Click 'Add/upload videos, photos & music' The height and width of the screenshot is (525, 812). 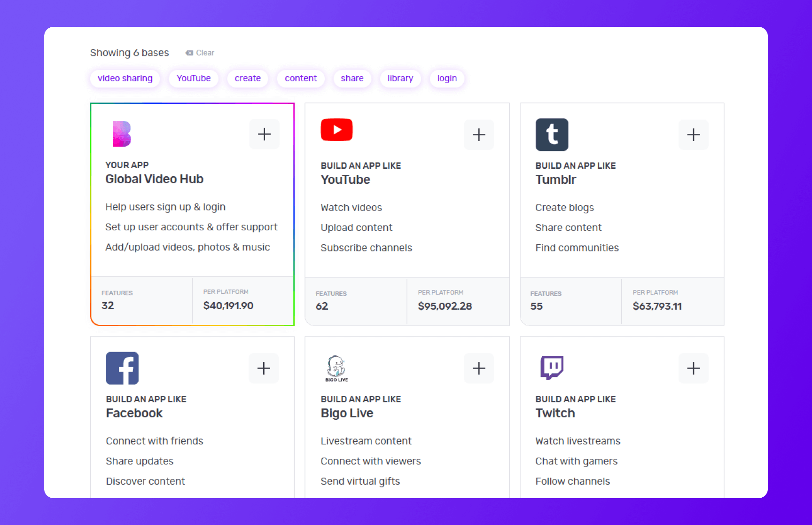tap(187, 247)
